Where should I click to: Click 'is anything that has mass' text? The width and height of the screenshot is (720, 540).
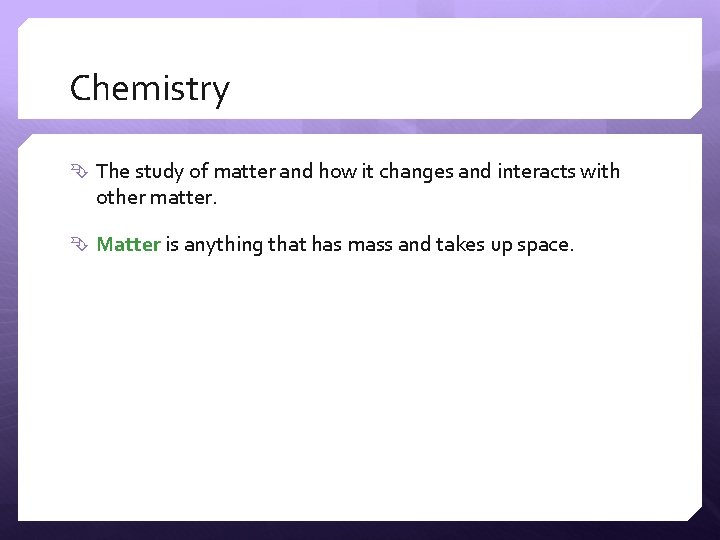point(279,244)
